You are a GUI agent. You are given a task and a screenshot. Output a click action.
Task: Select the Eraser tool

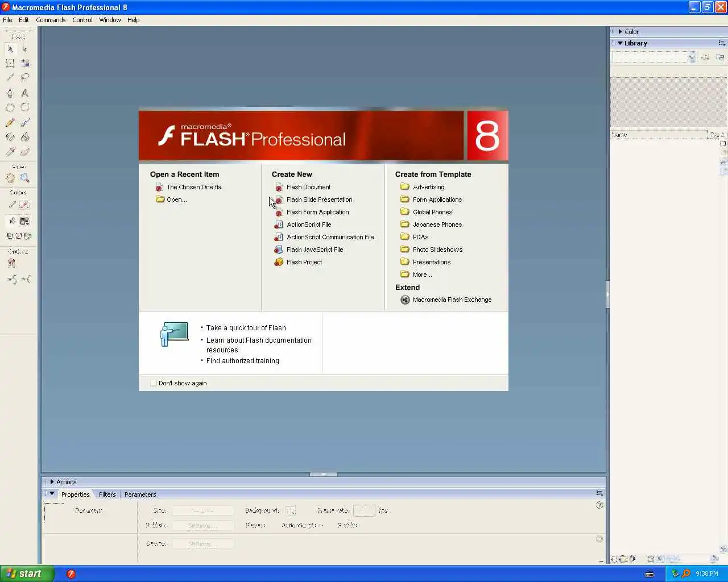25,152
